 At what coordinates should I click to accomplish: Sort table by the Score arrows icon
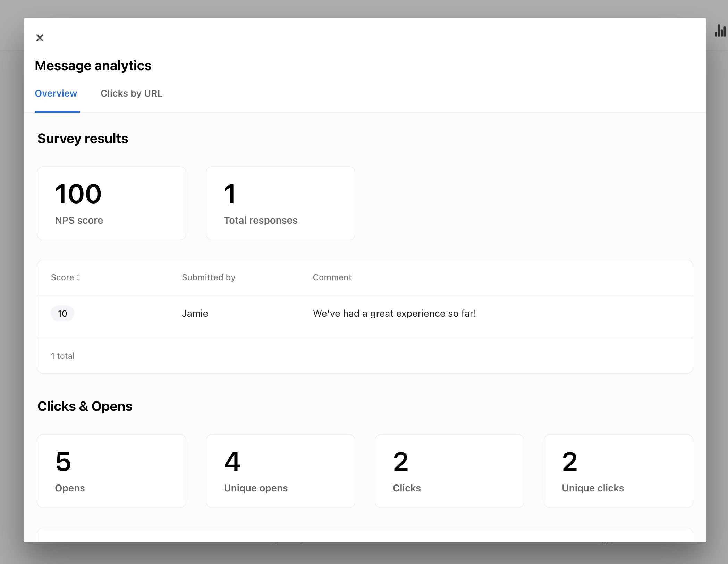pos(78,277)
